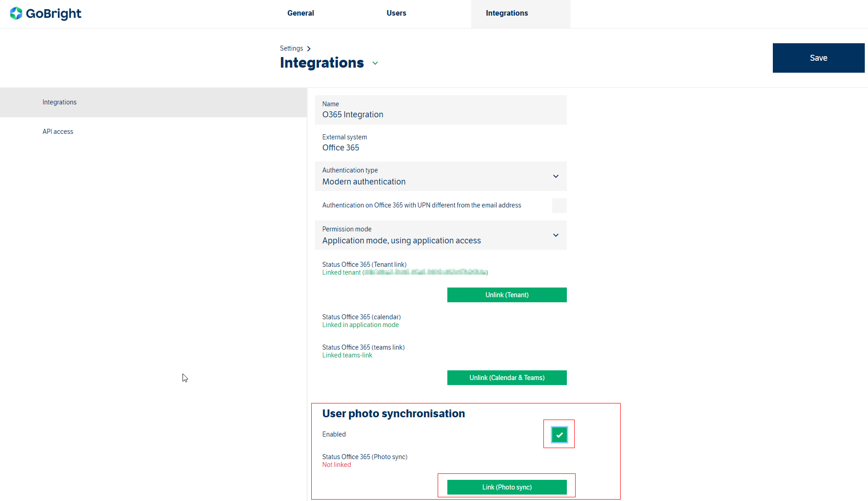Select the Integrations top tab
868x501 pixels.
(507, 13)
